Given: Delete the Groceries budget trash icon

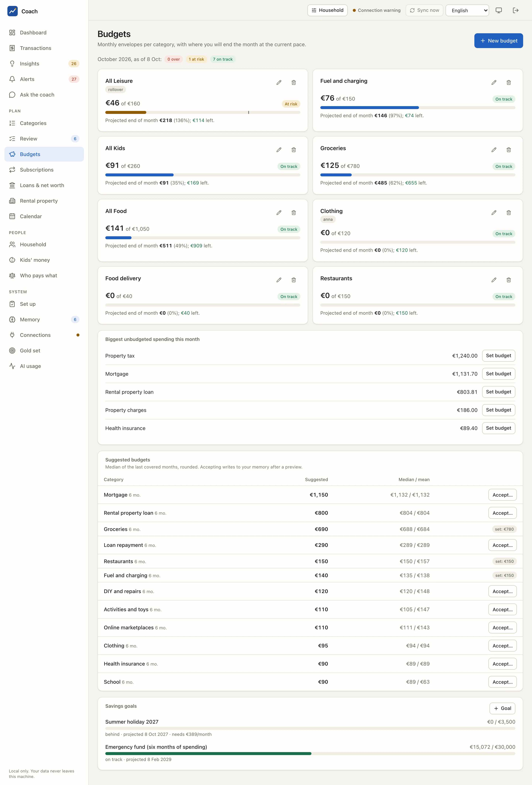Looking at the screenshot, I should point(509,150).
